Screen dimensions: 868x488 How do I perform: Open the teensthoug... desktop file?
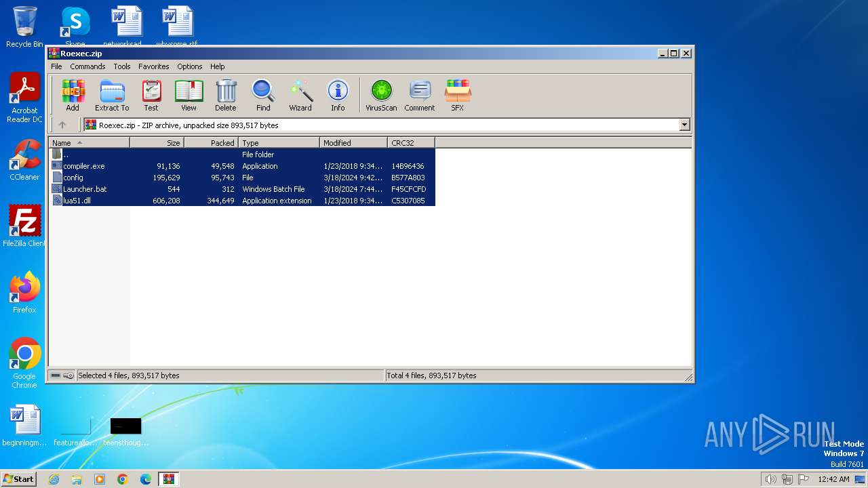tap(125, 431)
